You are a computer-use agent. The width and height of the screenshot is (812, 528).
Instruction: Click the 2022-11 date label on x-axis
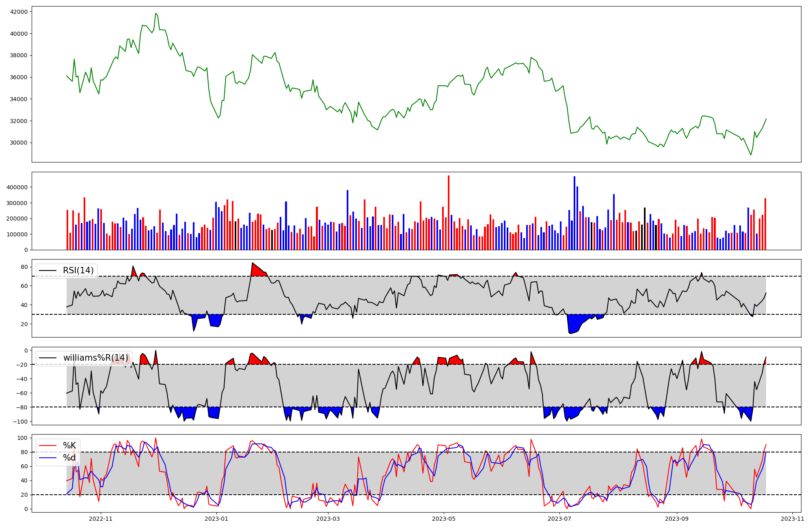[x=100, y=519]
